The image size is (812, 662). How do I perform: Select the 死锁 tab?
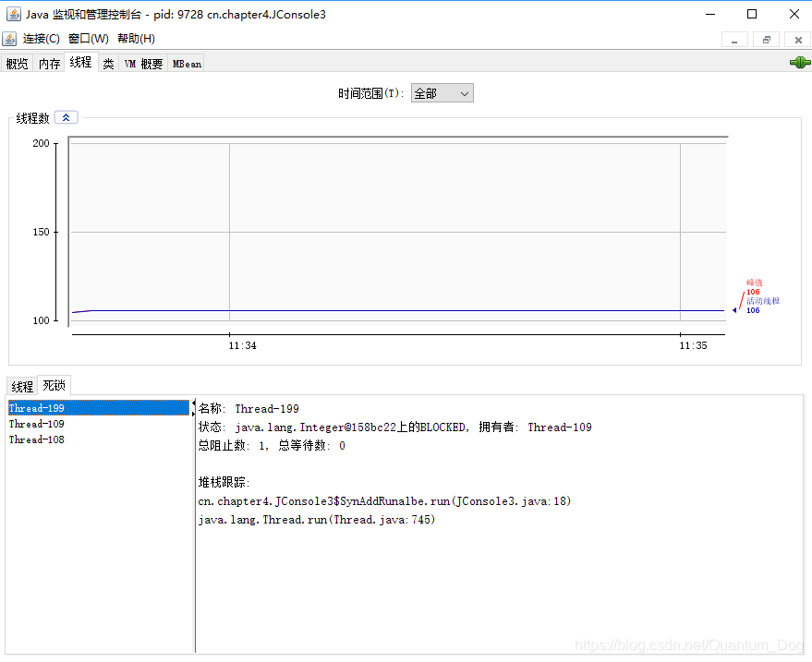pyautogui.click(x=54, y=385)
